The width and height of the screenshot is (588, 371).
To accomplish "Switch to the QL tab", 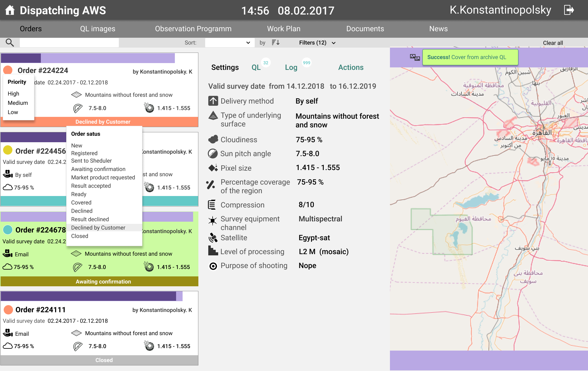I will (256, 67).
